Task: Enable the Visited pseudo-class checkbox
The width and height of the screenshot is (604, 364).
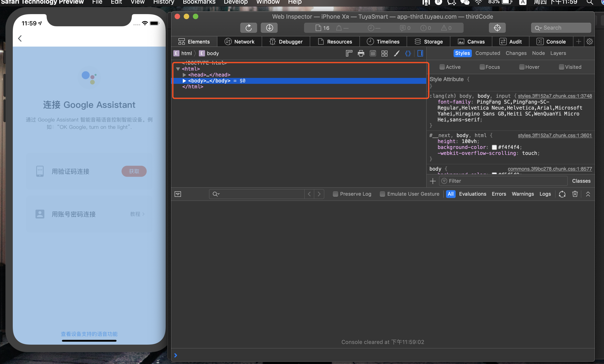Action: pyautogui.click(x=561, y=67)
